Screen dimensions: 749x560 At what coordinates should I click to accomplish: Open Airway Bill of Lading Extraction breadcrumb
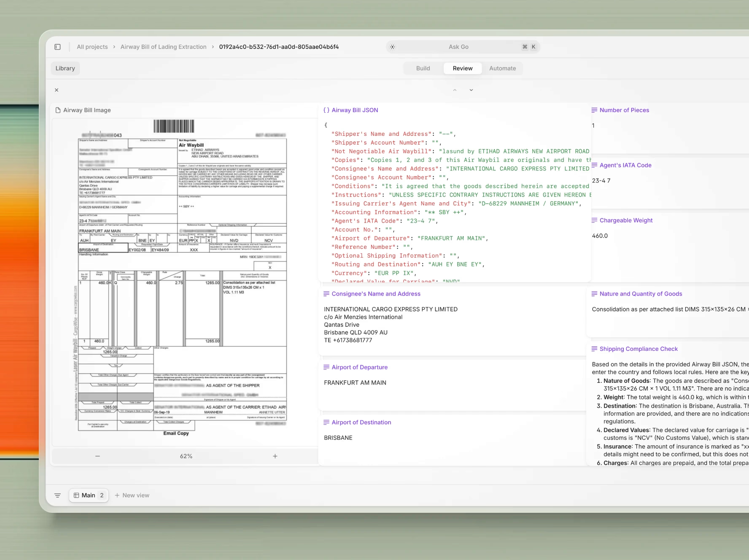[x=164, y=47]
